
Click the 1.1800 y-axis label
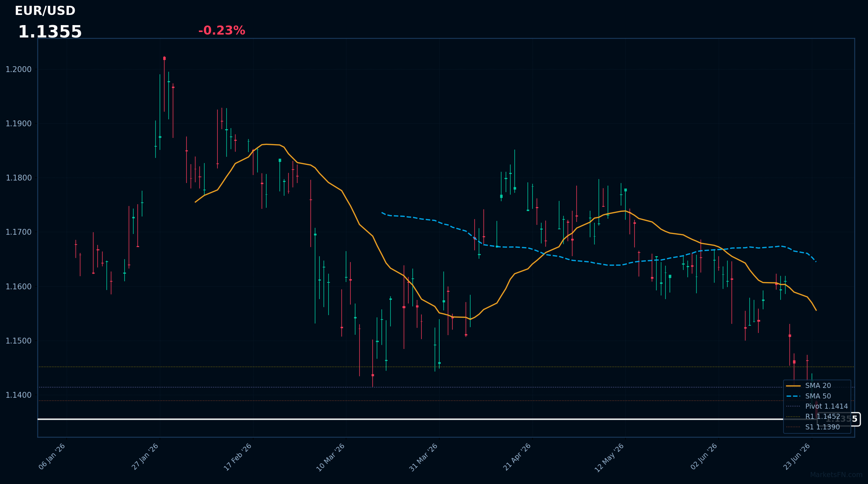(19, 178)
